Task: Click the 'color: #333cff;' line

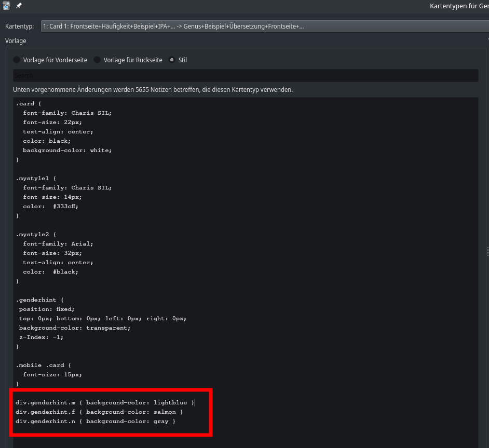Action: (50, 207)
